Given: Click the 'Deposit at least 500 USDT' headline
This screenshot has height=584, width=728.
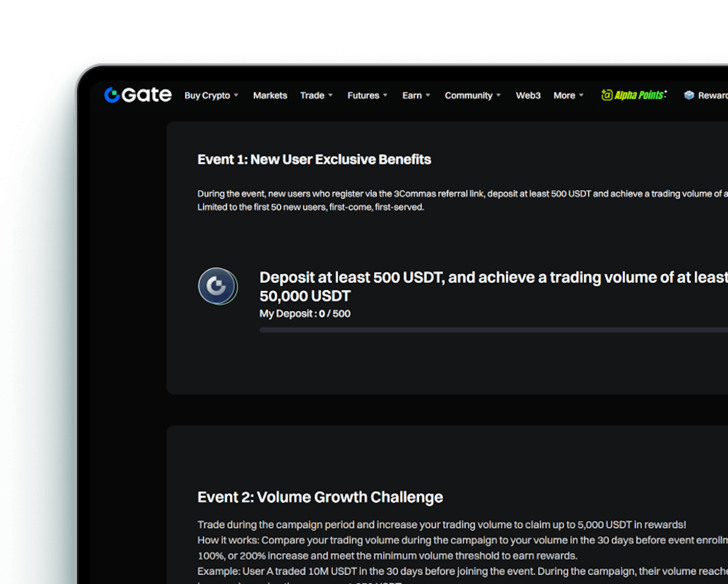Looking at the screenshot, I should pyautogui.click(x=494, y=287).
